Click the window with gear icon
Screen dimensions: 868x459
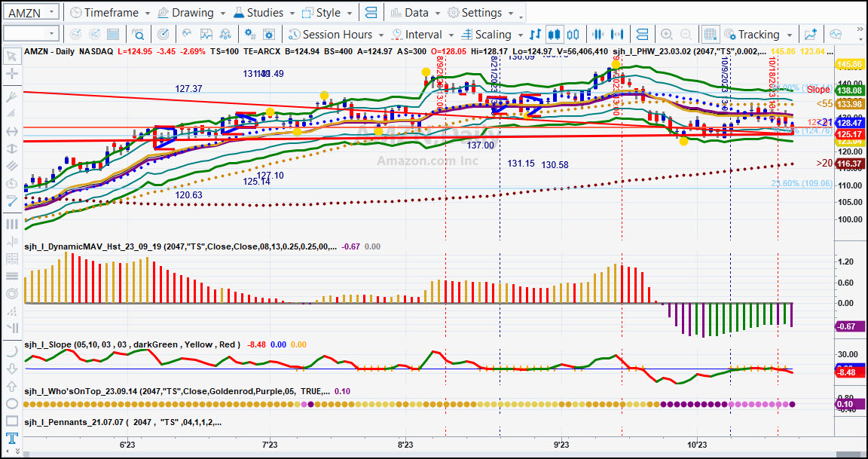coord(269,35)
